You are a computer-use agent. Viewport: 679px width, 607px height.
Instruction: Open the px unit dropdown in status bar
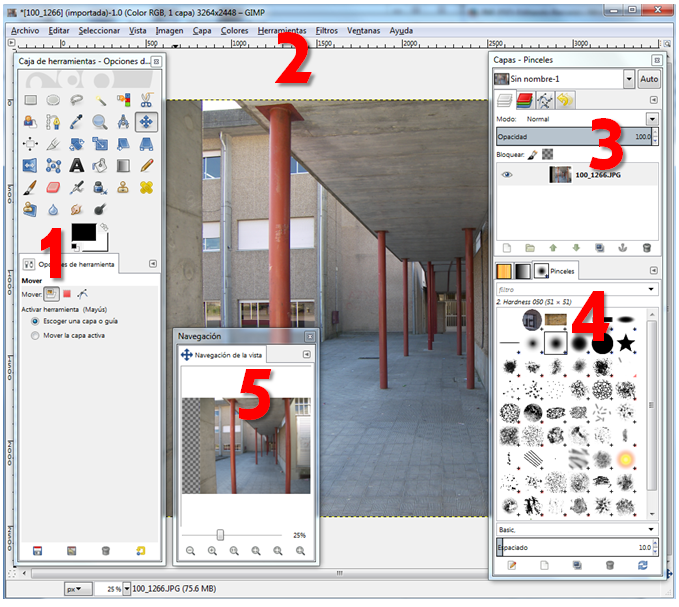point(78,589)
